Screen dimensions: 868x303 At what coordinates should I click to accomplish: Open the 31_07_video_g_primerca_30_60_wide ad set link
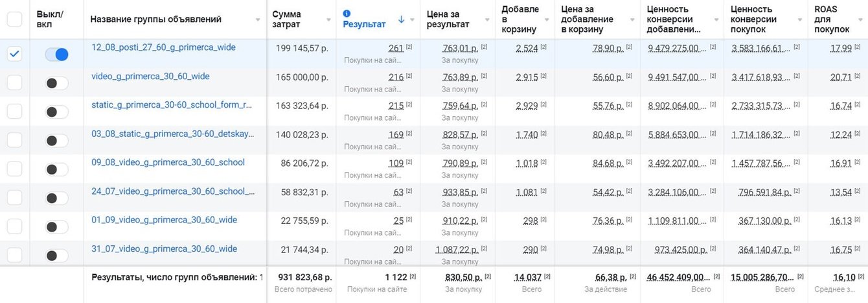[x=164, y=248]
